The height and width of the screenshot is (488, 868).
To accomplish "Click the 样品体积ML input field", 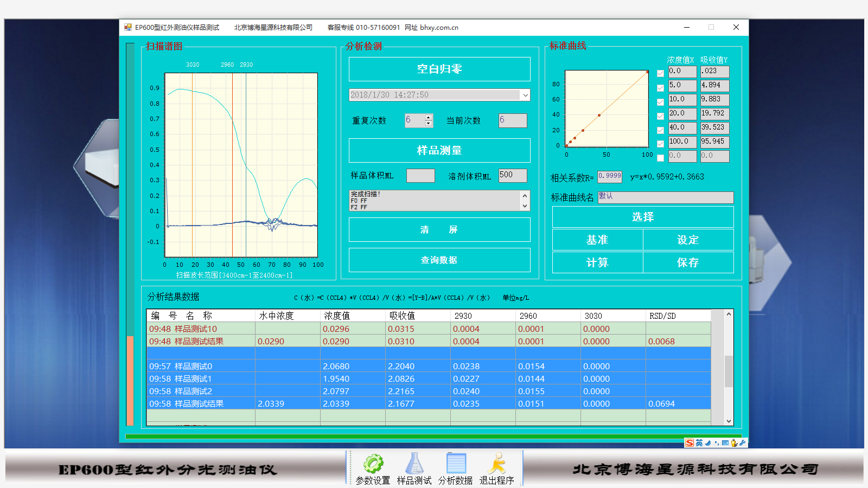I will 420,176.
